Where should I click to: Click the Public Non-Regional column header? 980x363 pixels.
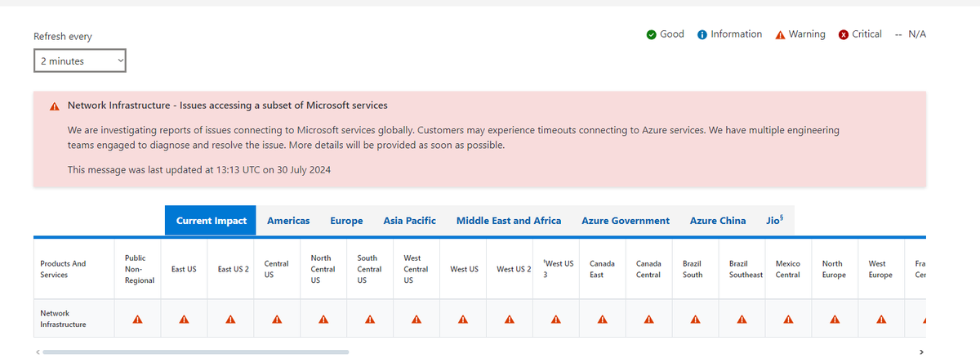click(137, 269)
